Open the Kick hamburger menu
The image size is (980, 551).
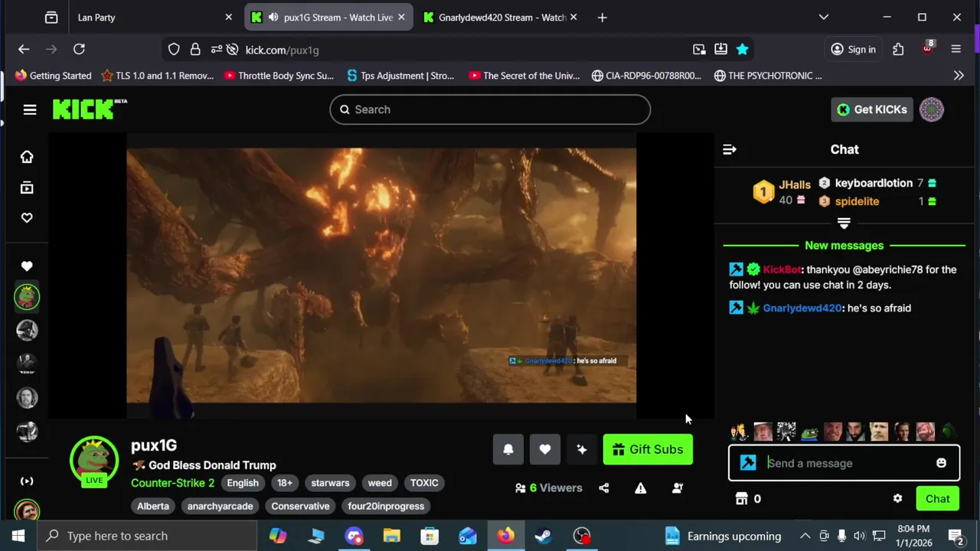click(30, 109)
